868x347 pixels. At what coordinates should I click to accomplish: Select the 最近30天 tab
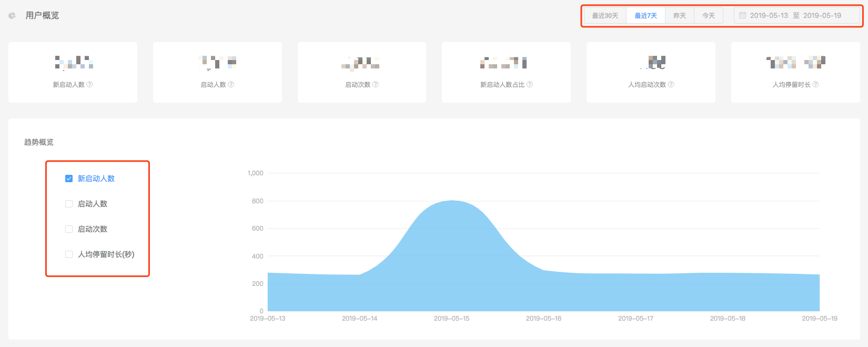605,16
